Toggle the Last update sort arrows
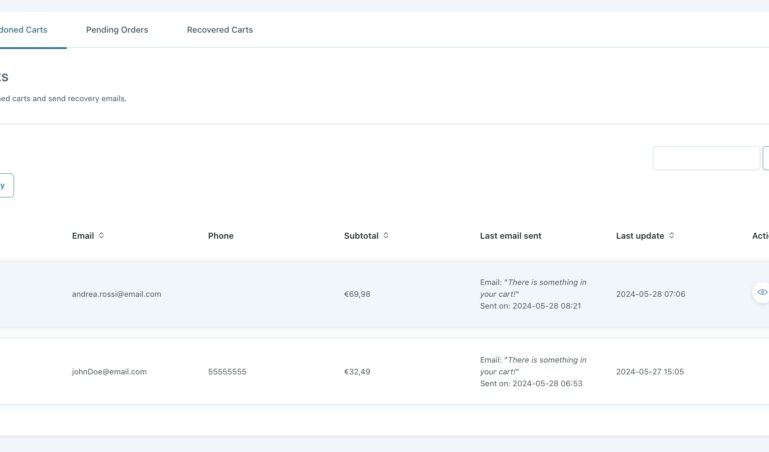 pos(671,236)
